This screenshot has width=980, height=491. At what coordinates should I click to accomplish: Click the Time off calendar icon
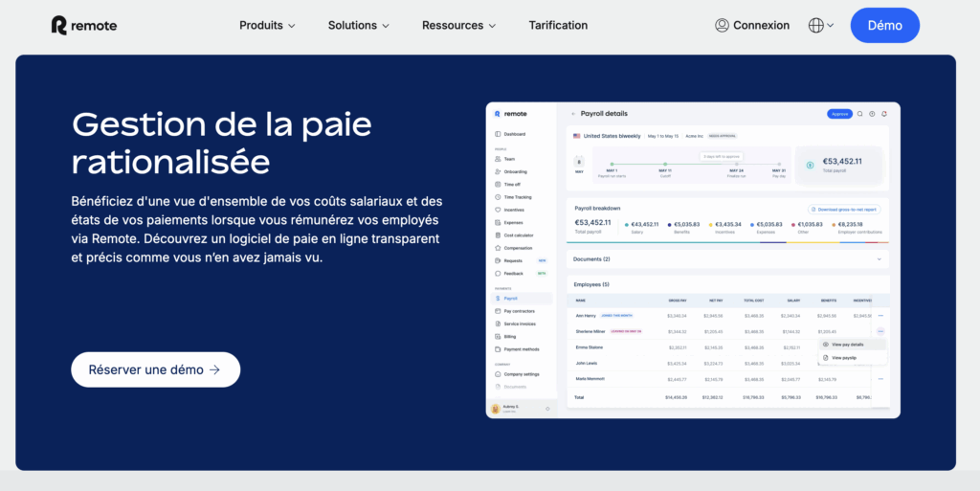(x=498, y=185)
